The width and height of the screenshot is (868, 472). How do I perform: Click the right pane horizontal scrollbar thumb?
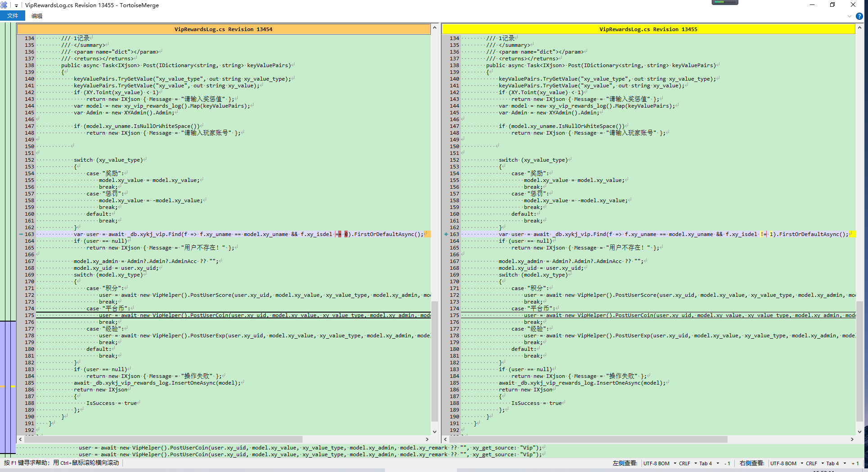click(588, 439)
